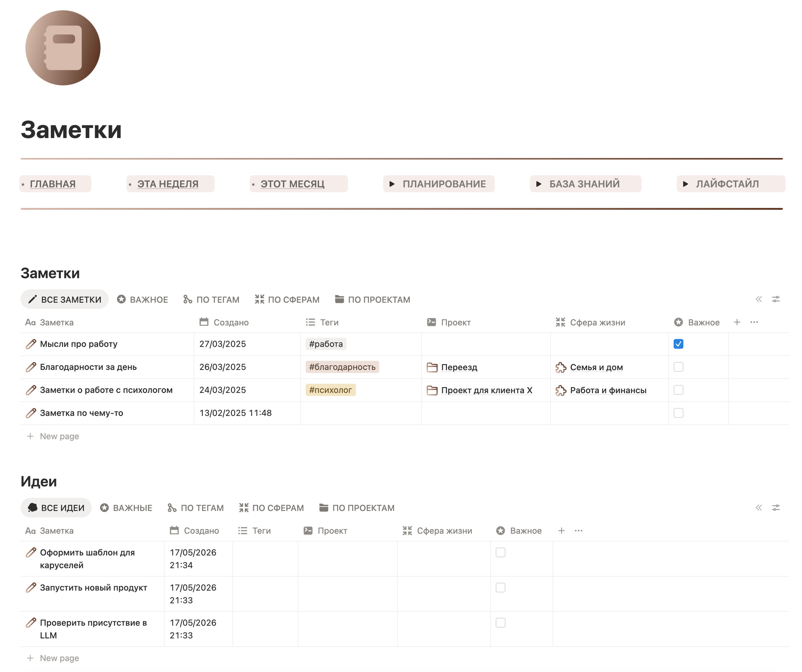Open pencil icon of Мысли про работу

point(31,344)
